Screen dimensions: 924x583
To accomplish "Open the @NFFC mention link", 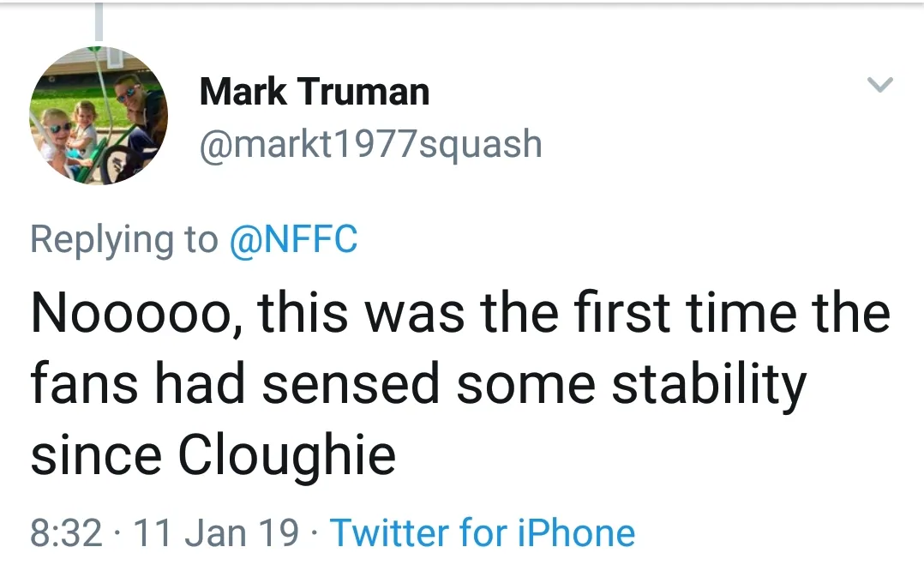I will click(x=293, y=238).
